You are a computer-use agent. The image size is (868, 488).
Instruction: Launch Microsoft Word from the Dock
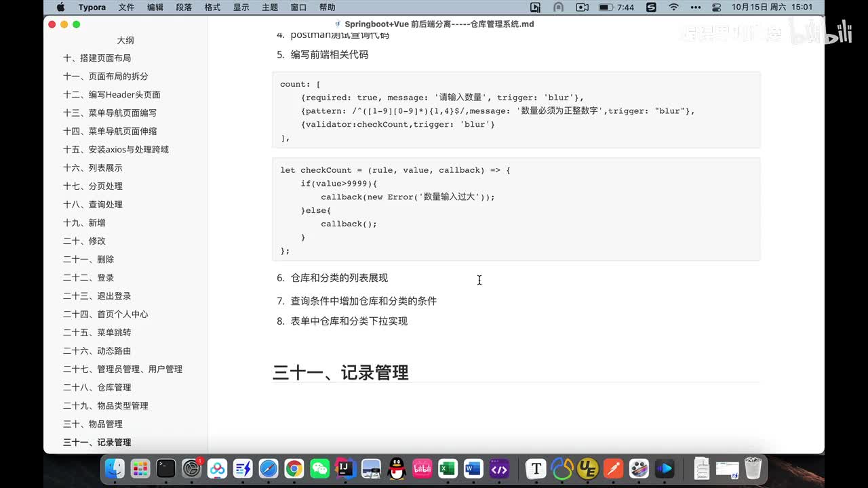473,468
